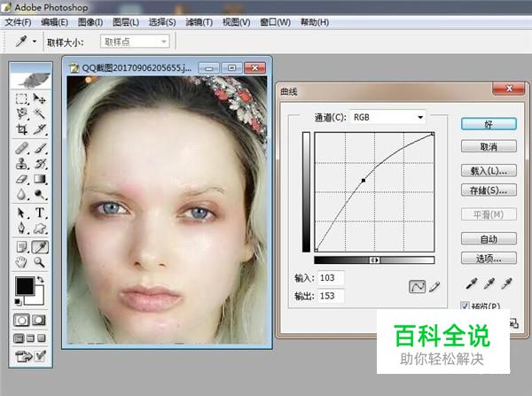Screen dimensions: 532x396
Task: Switch to curve point editing mode
Action: coord(417,285)
